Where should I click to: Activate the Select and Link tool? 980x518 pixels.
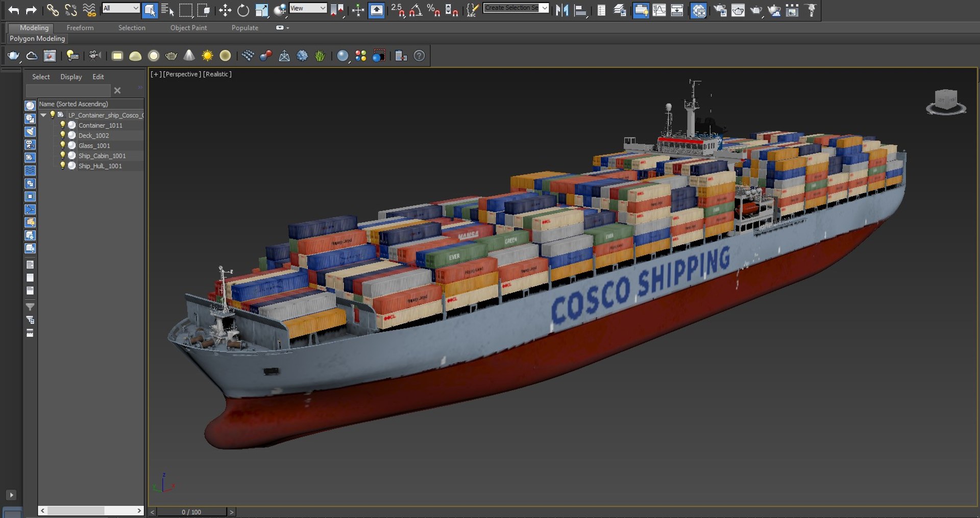53,10
